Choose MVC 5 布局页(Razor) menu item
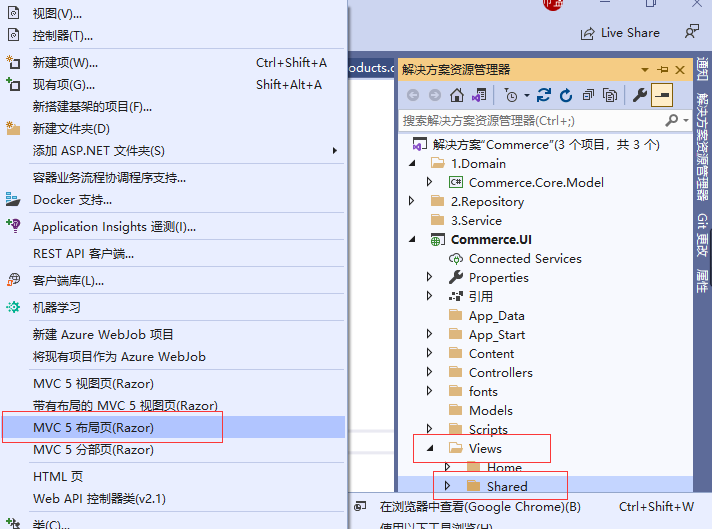The height and width of the screenshot is (529, 712). pos(173,427)
